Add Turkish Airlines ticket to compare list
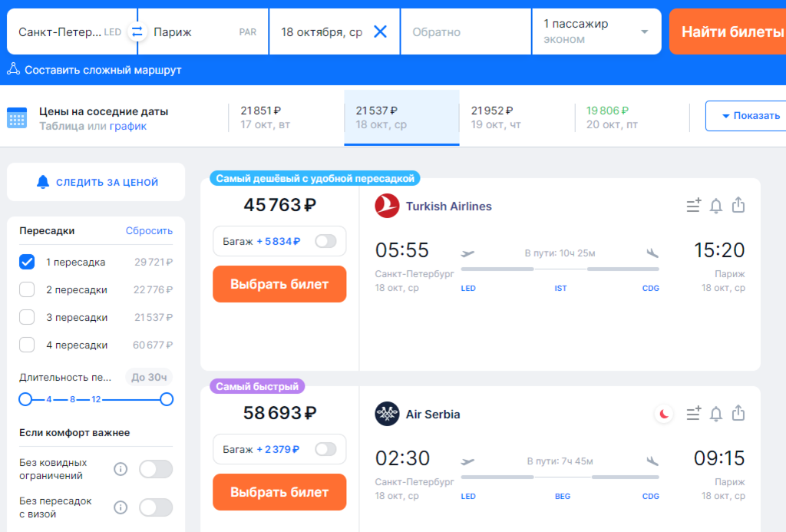Viewport: 786px width, 532px height. (x=694, y=206)
